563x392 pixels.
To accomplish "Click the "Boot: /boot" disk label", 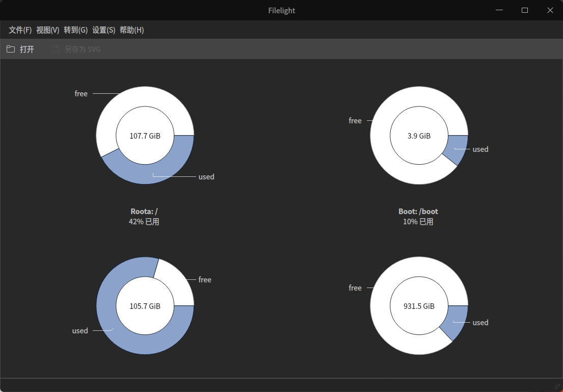I will [418, 211].
